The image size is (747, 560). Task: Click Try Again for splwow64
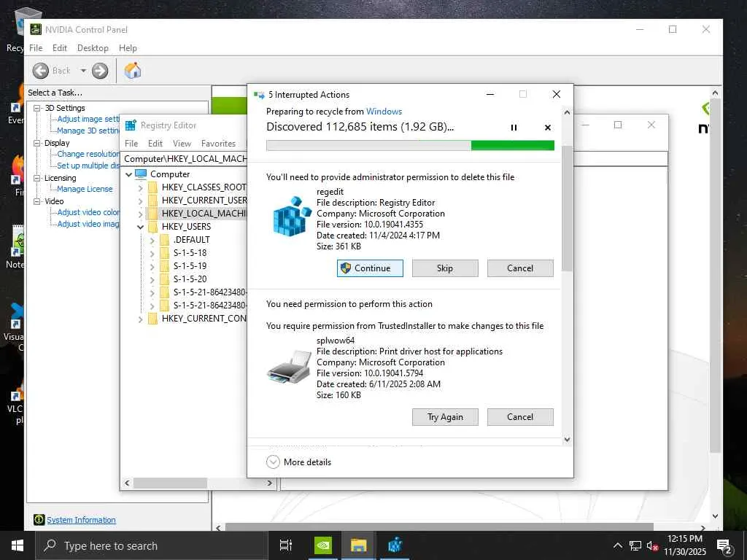pos(445,416)
